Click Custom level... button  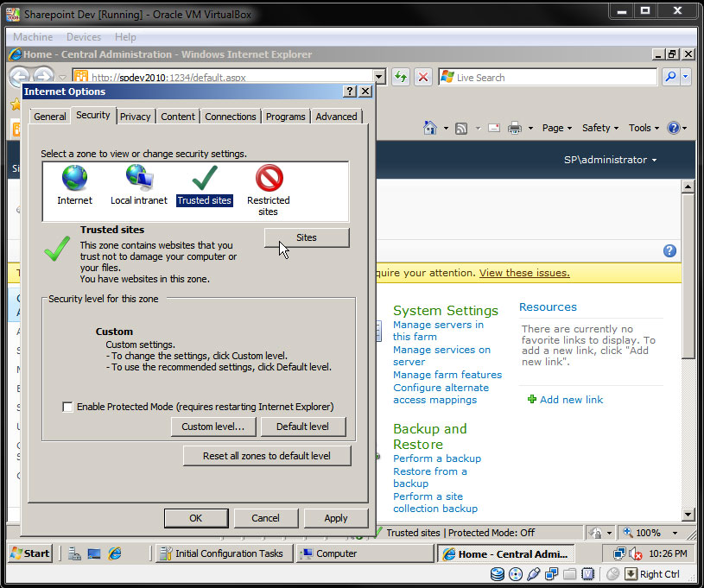click(x=213, y=427)
